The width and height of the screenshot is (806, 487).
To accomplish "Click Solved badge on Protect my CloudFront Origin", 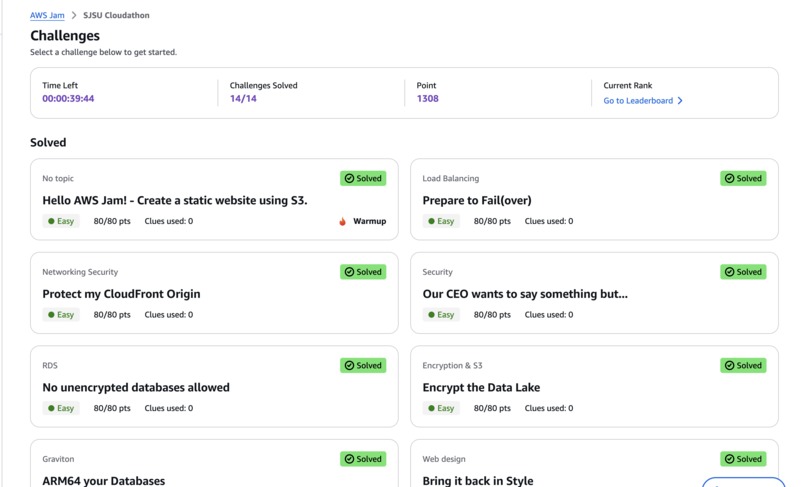I will (x=363, y=272).
